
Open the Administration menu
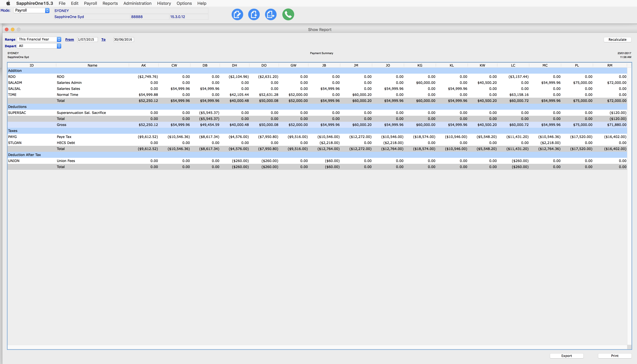pyautogui.click(x=137, y=3)
